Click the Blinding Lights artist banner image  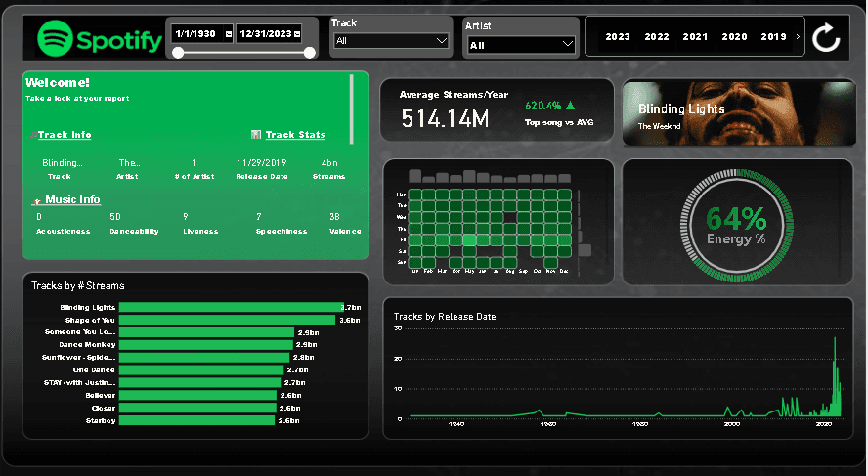739,114
